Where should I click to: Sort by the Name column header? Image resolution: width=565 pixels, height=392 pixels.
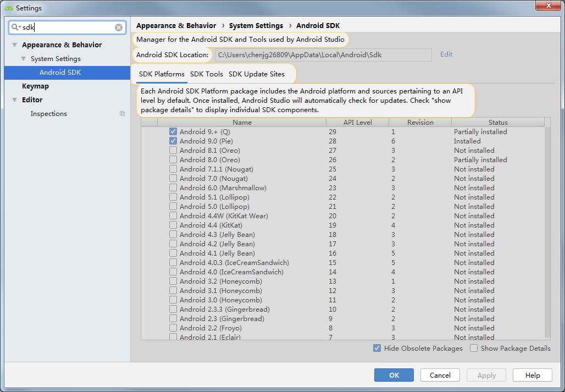242,123
